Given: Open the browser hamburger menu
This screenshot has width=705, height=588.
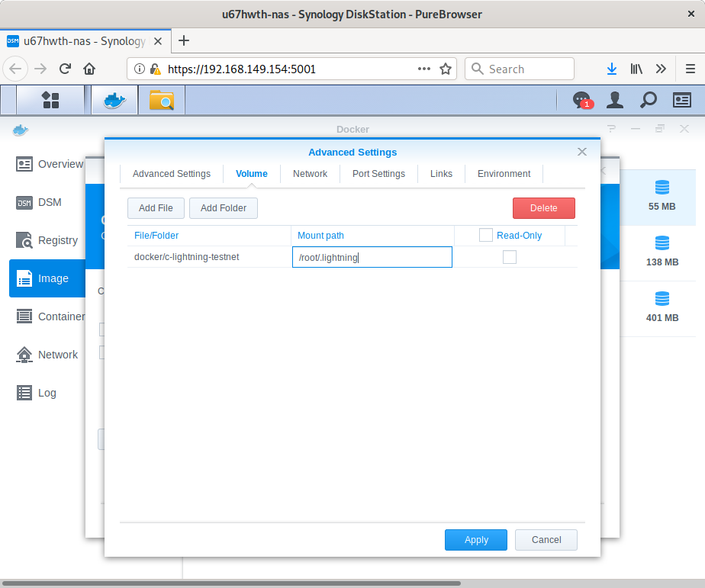Looking at the screenshot, I should pos(691,69).
